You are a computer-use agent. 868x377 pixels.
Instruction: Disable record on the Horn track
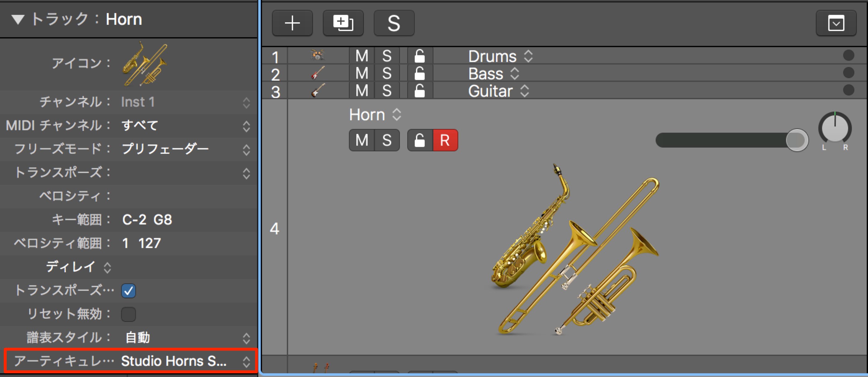pos(445,140)
